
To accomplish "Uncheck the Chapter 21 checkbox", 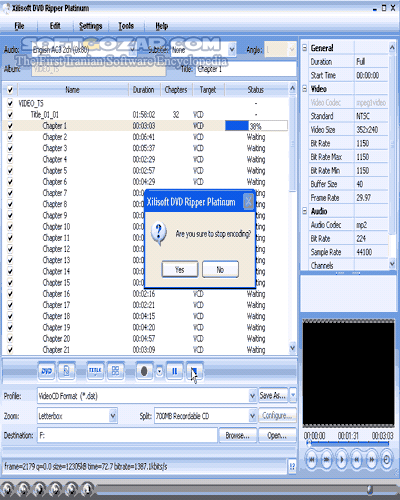I will click(10, 350).
